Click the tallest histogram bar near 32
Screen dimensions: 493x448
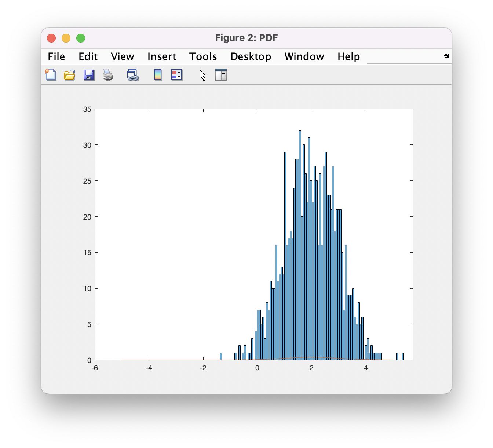300,245
